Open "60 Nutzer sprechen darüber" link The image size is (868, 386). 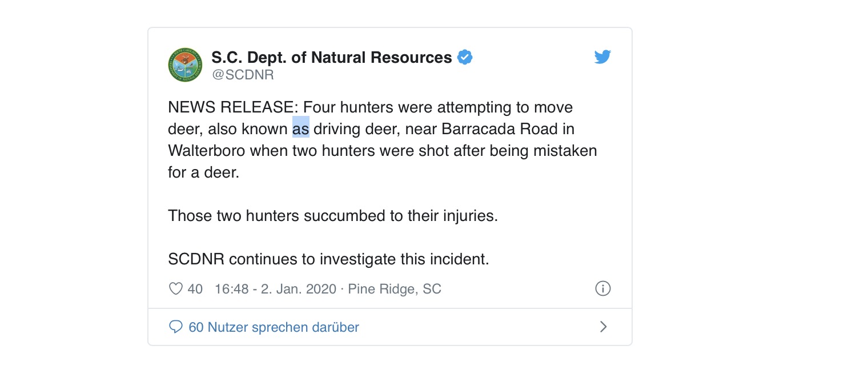point(274,327)
